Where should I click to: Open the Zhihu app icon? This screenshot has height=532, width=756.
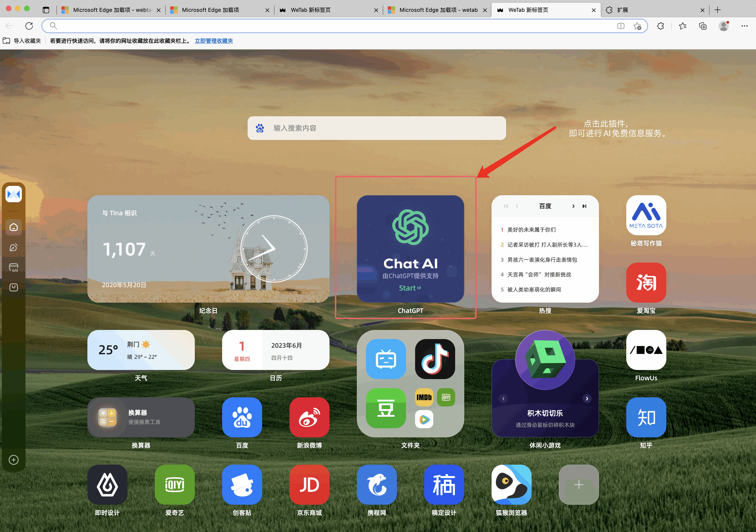(x=646, y=417)
